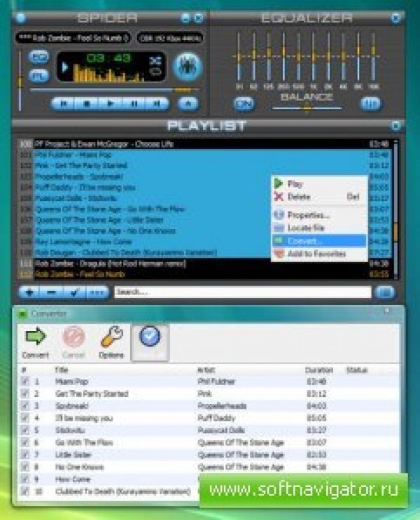This screenshot has height=520, width=420.
Task: Click the playlist Search field
Action: pyautogui.click(x=243, y=292)
